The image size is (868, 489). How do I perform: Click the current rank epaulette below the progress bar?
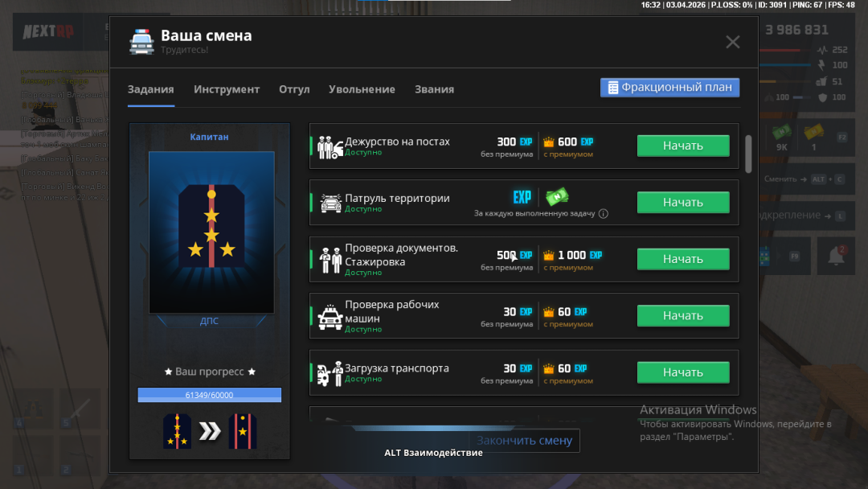click(x=178, y=430)
